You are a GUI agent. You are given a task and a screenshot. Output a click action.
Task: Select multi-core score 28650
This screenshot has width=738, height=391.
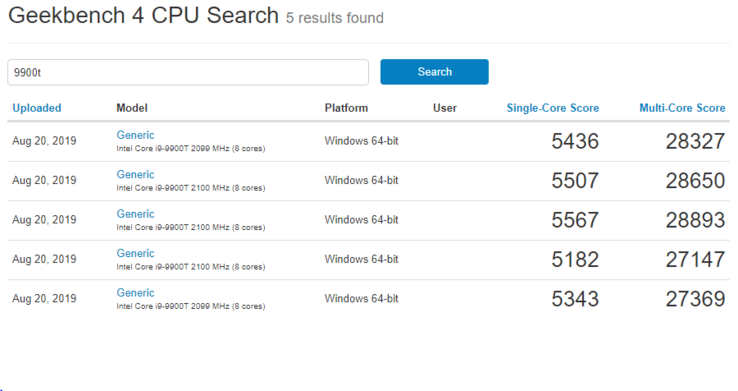coord(695,181)
